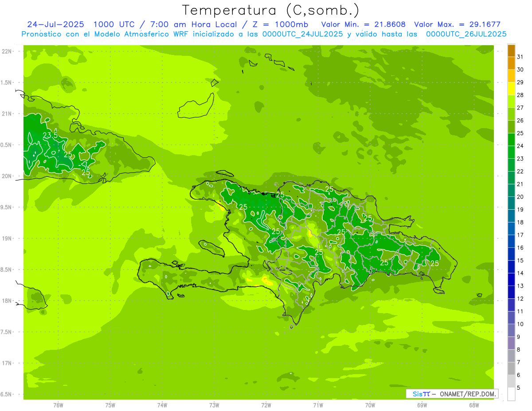Click the blue color bar segment between 16 and 17

pos(511,242)
